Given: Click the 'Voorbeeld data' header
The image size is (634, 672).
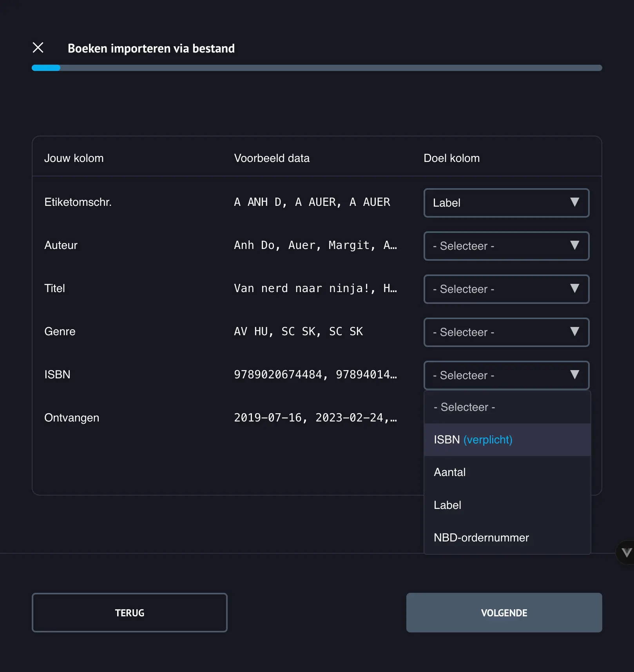Looking at the screenshot, I should click(x=272, y=158).
